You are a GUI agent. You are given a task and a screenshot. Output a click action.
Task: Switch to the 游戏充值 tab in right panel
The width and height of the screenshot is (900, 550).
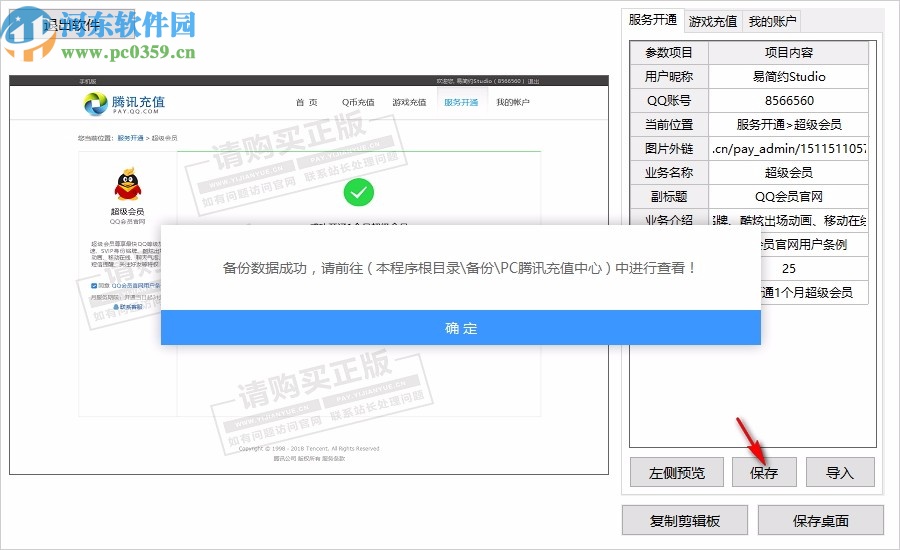coord(712,21)
